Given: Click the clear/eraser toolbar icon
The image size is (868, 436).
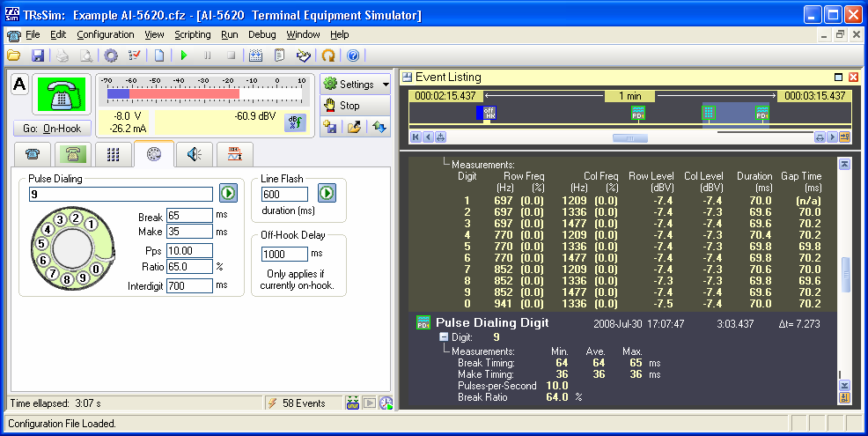Looking at the screenshot, I should (x=304, y=55).
